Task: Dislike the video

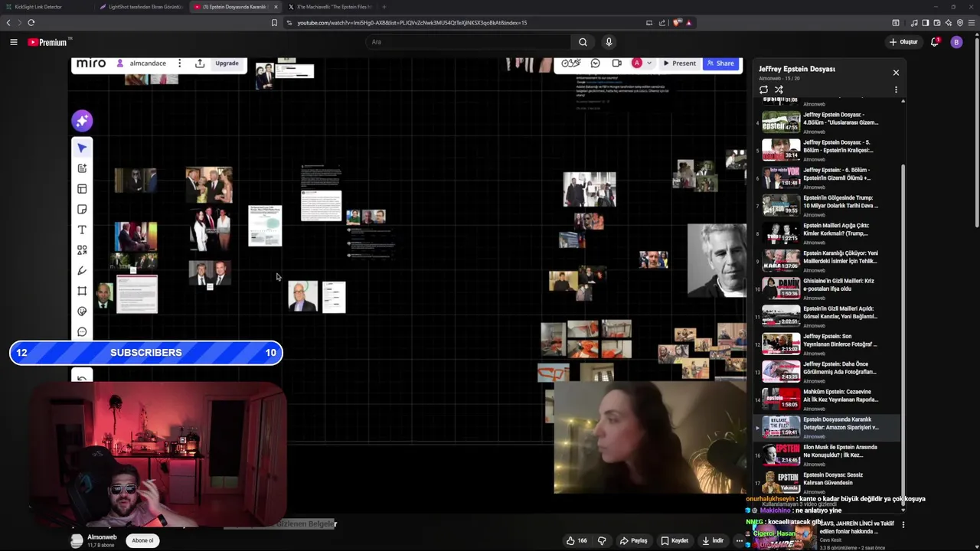Action: pos(602,540)
